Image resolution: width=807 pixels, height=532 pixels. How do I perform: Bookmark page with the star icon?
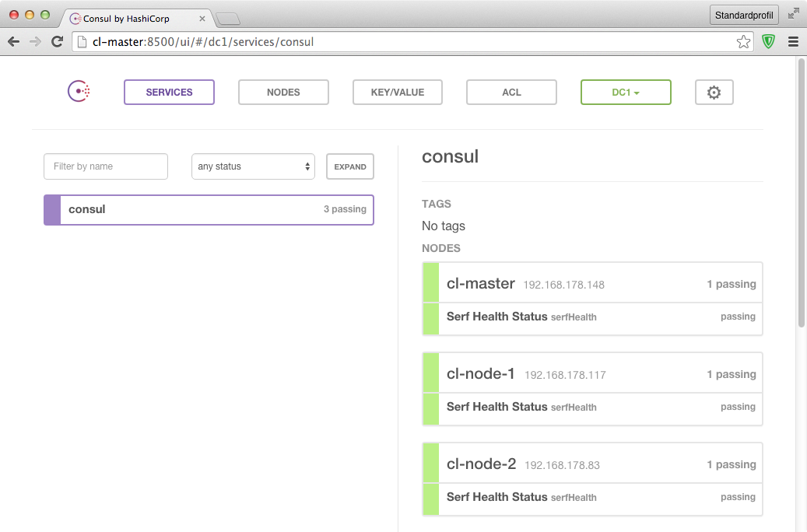pyautogui.click(x=743, y=42)
